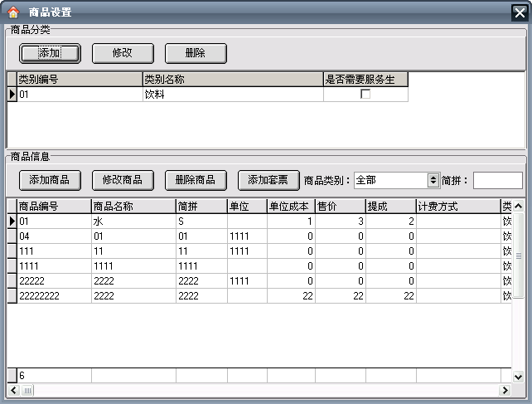Click the 单位 column header
Viewport: 532px width, 404px height.
247,207
